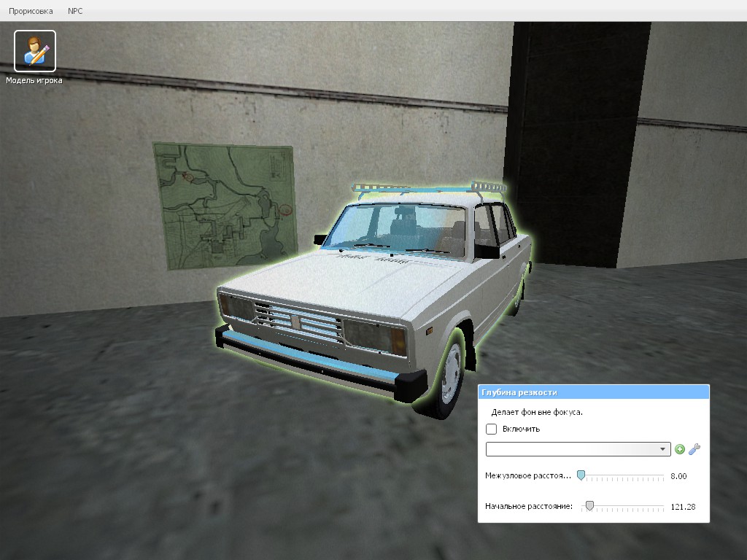This screenshot has height=560, width=747.
Task: Click the 121.28 value field
Action: [x=683, y=507]
